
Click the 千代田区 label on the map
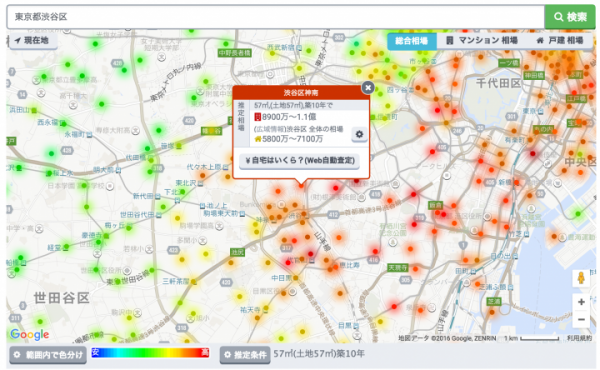[x=498, y=83]
